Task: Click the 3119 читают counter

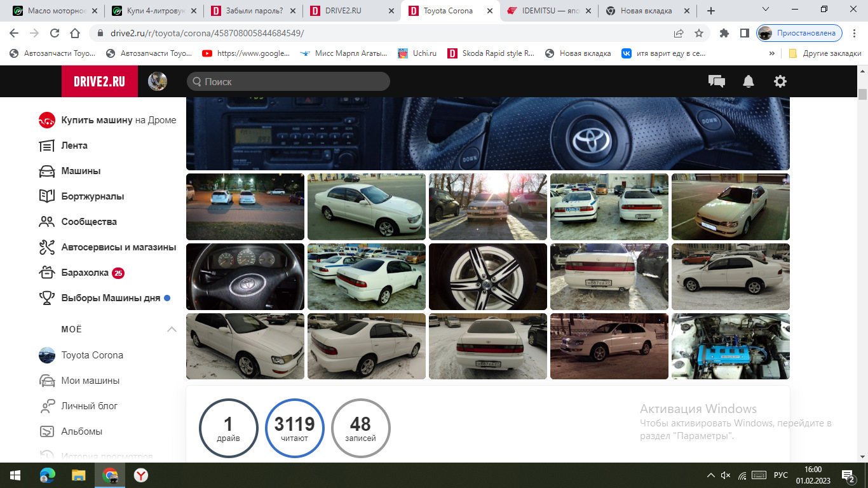Action: (x=295, y=428)
